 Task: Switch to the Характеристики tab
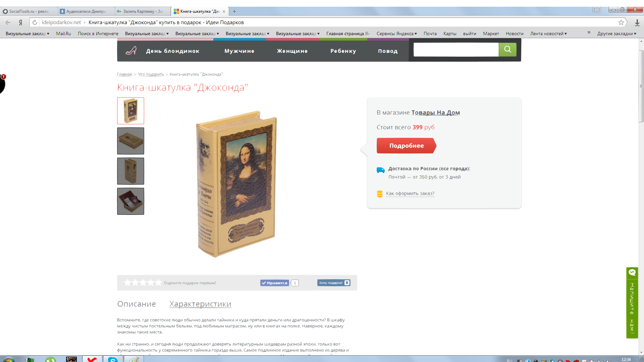coord(200,304)
